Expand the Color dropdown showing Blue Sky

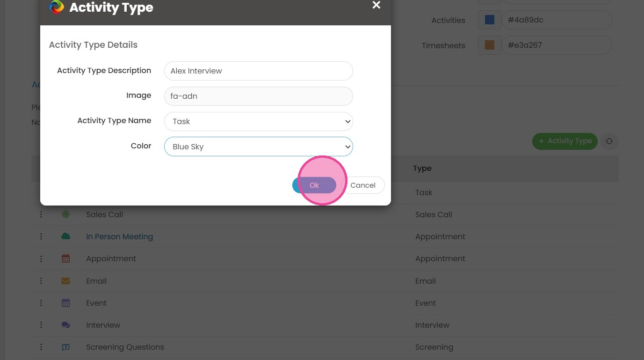pyautogui.click(x=258, y=147)
